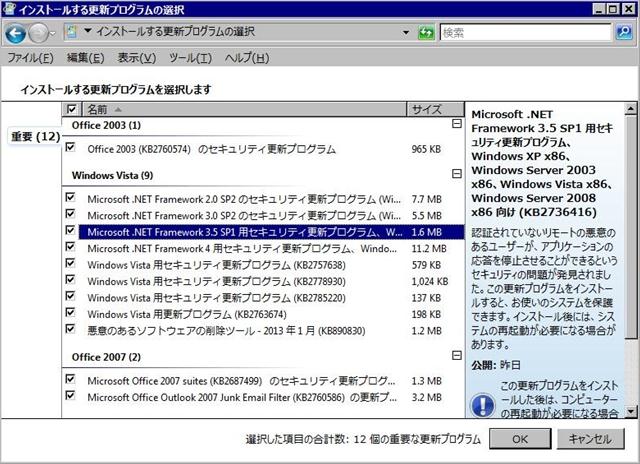Viewport: 640px width, 464px height.
Task: Click details pane scrollbar down arrow
Action: 631,411
